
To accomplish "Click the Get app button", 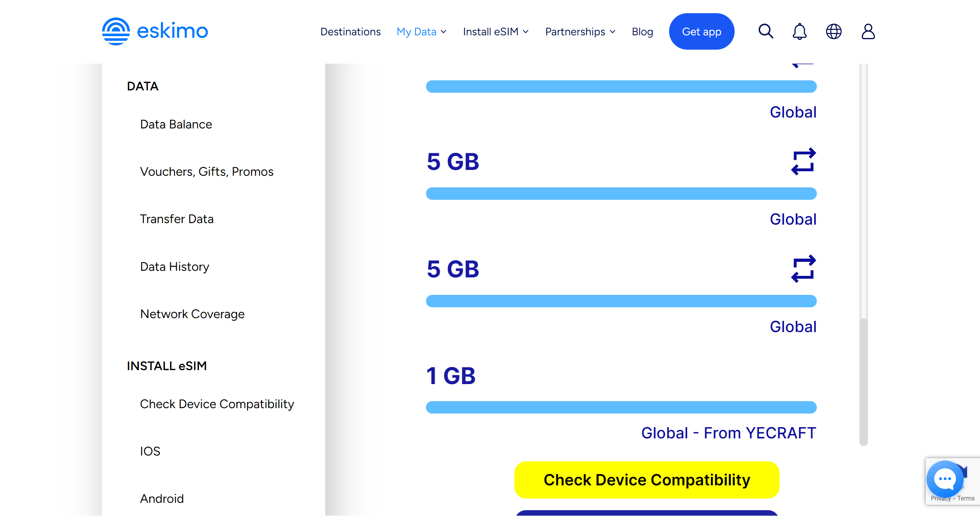I will (x=701, y=31).
